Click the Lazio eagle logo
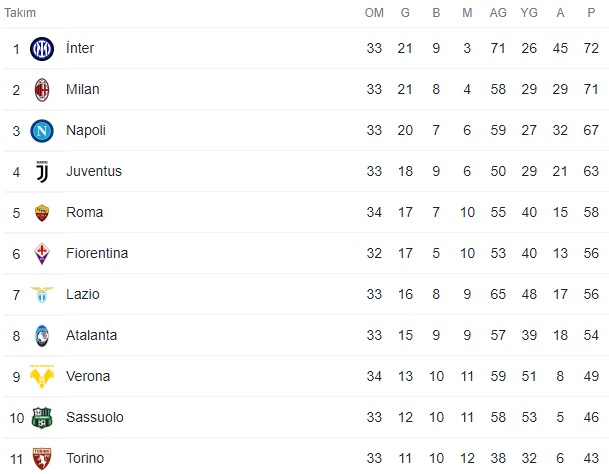The width and height of the screenshot is (609, 474). pyautogui.click(x=42, y=294)
